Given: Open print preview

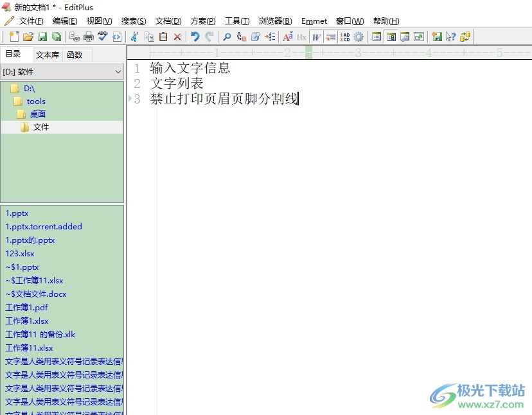Looking at the screenshot, I should click(75, 37).
